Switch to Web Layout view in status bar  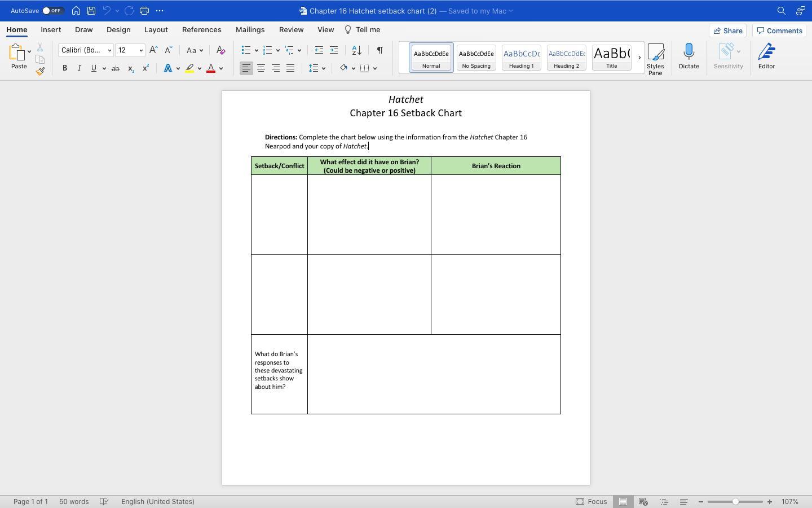(x=643, y=501)
